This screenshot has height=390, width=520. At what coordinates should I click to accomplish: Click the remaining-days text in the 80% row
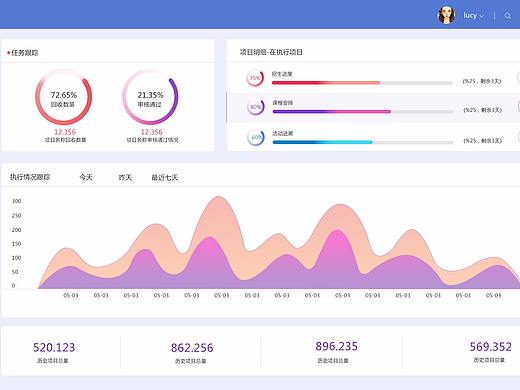point(483,110)
